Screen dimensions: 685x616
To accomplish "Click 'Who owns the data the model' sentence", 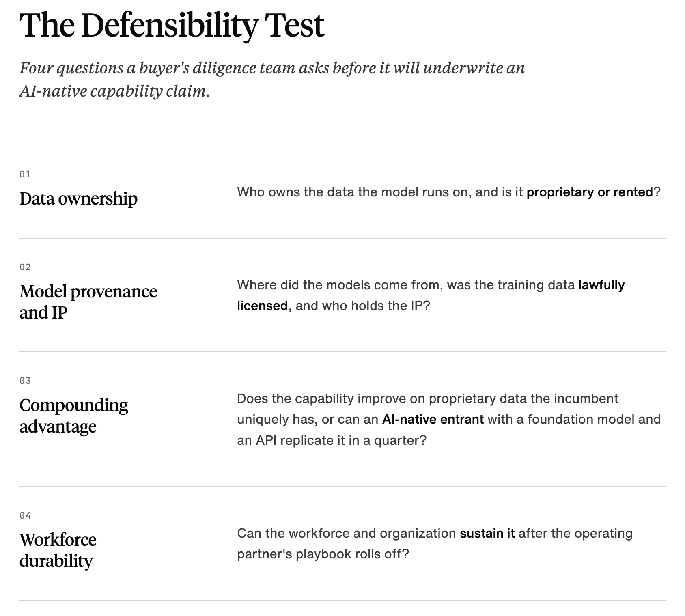I will tap(449, 192).
